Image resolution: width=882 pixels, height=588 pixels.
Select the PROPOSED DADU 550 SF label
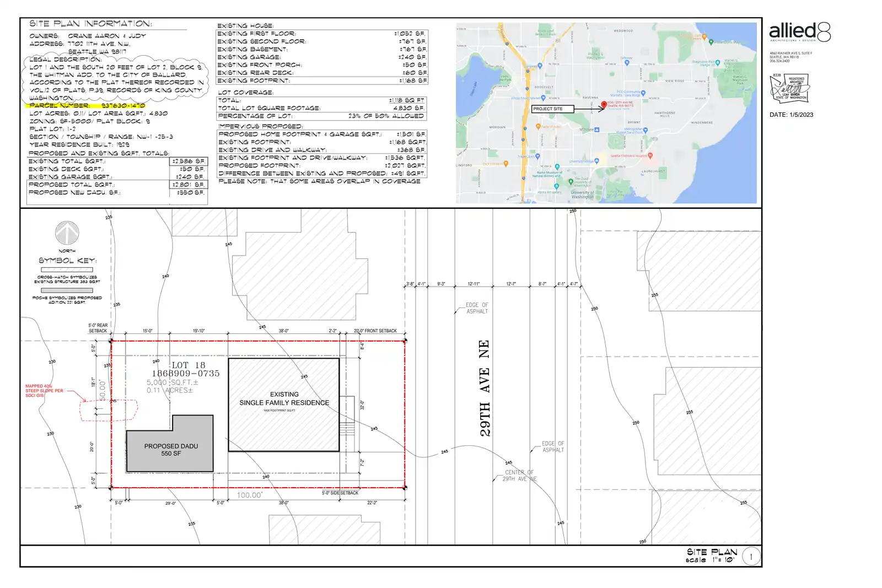pyautogui.click(x=171, y=450)
